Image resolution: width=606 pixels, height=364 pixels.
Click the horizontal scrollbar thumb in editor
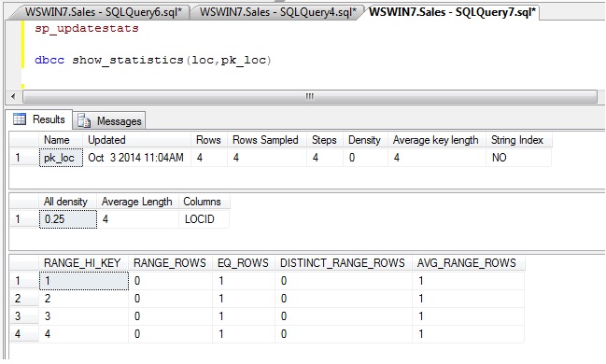(x=310, y=96)
